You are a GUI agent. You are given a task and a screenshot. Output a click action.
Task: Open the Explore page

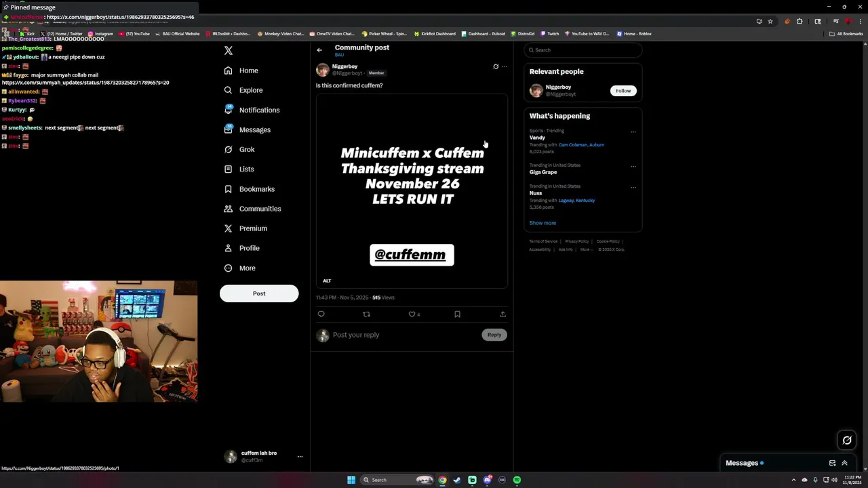243,90
